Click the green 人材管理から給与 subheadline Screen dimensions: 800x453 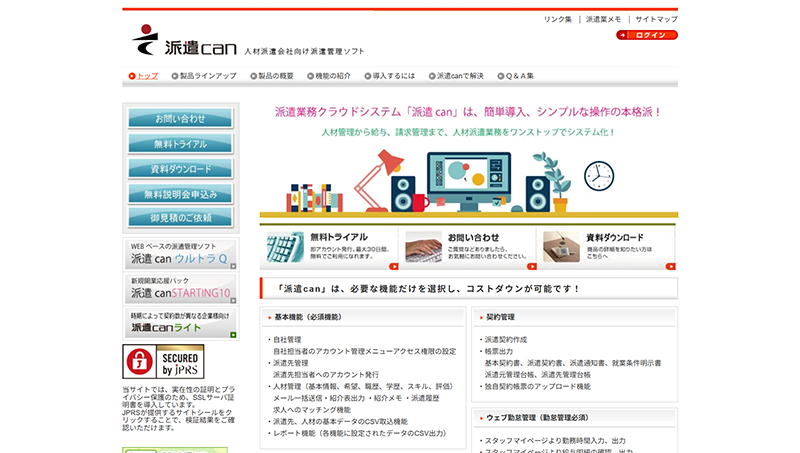coord(468,133)
